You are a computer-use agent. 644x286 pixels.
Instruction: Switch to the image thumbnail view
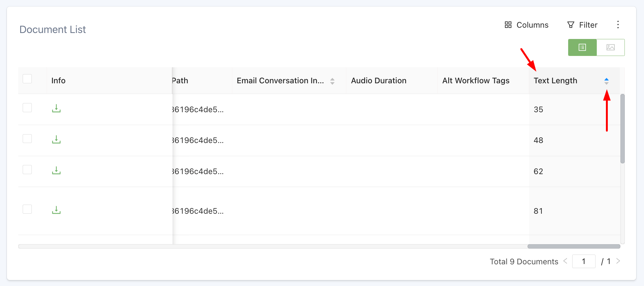tap(610, 47)
